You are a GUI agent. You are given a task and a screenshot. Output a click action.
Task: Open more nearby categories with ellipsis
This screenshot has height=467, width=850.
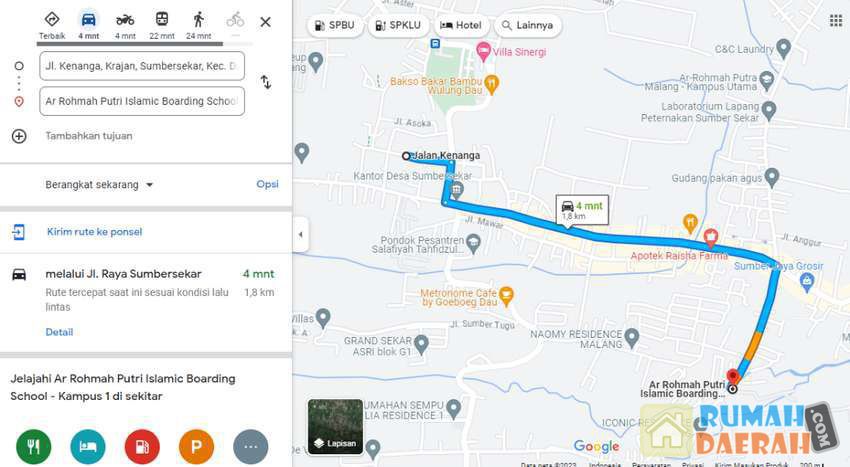click(x=250, y=447)
